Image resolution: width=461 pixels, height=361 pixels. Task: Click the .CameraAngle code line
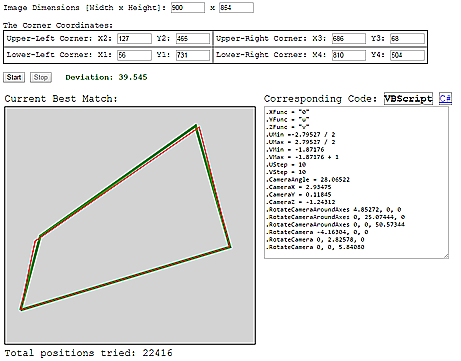308,180
